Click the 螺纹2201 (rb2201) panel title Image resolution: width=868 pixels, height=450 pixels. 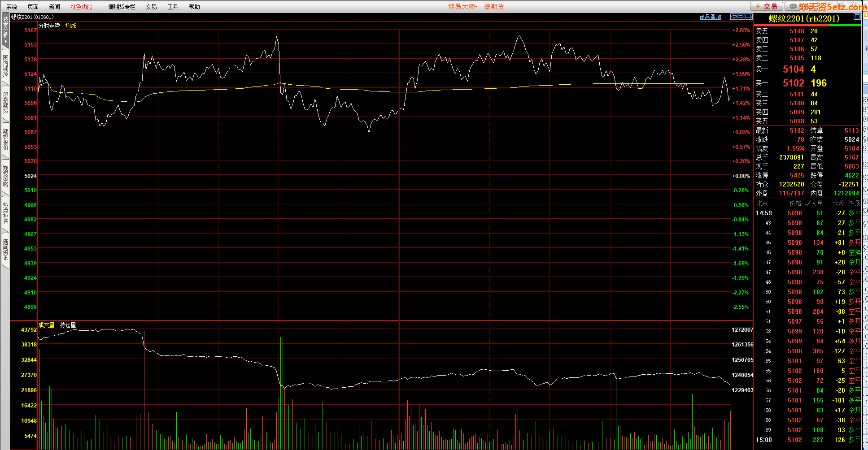[804, 18]
